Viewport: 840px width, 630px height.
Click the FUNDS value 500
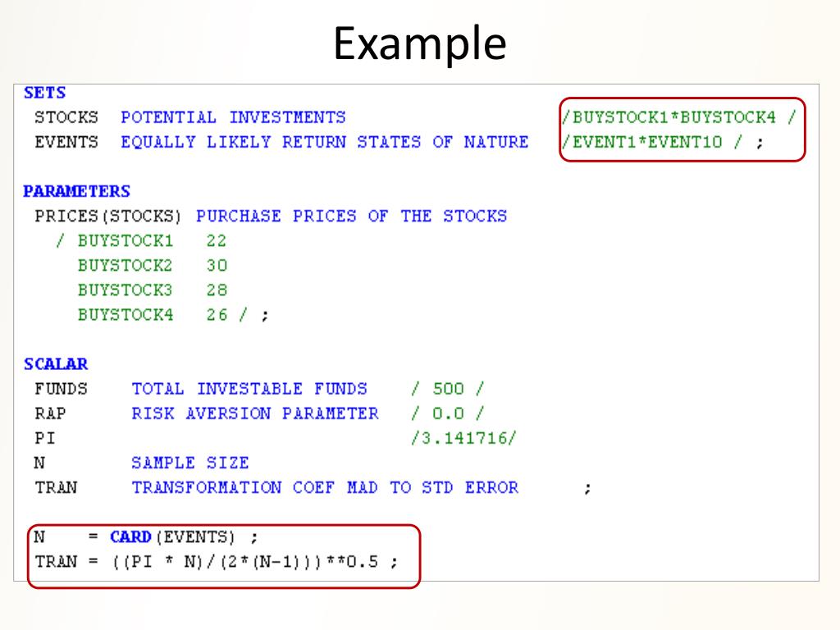(448, 388)
